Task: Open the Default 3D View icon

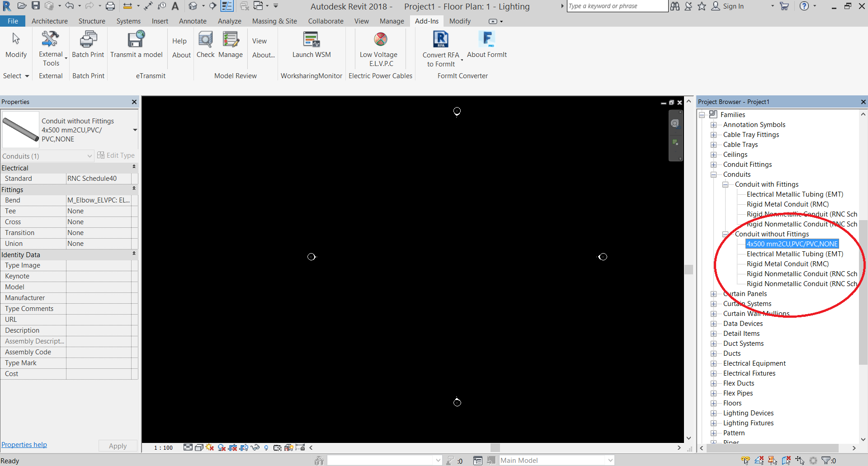Action: point(193,6)
